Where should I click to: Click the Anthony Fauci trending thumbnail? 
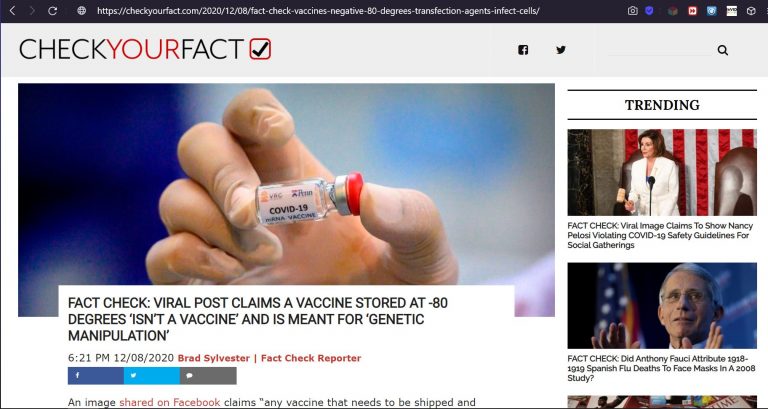(x=662, y=306)
